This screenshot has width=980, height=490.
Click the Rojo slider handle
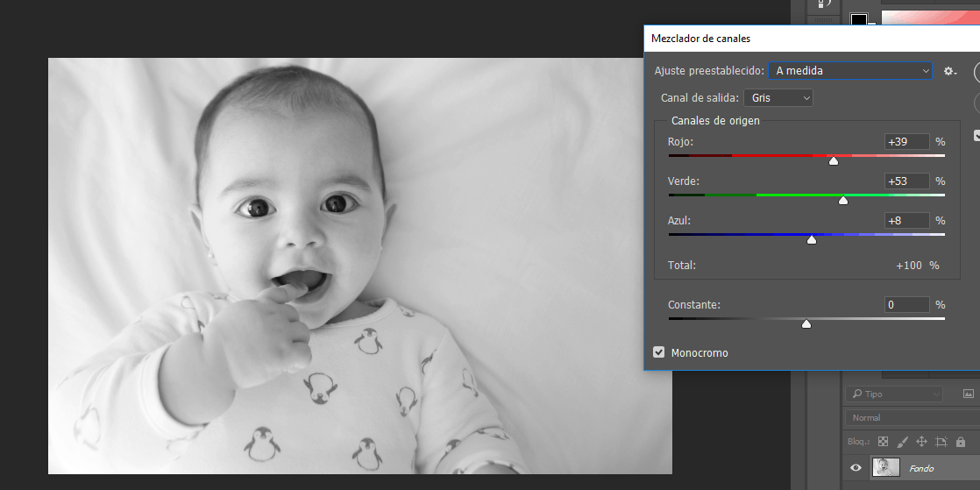click(x=833, y=161)
